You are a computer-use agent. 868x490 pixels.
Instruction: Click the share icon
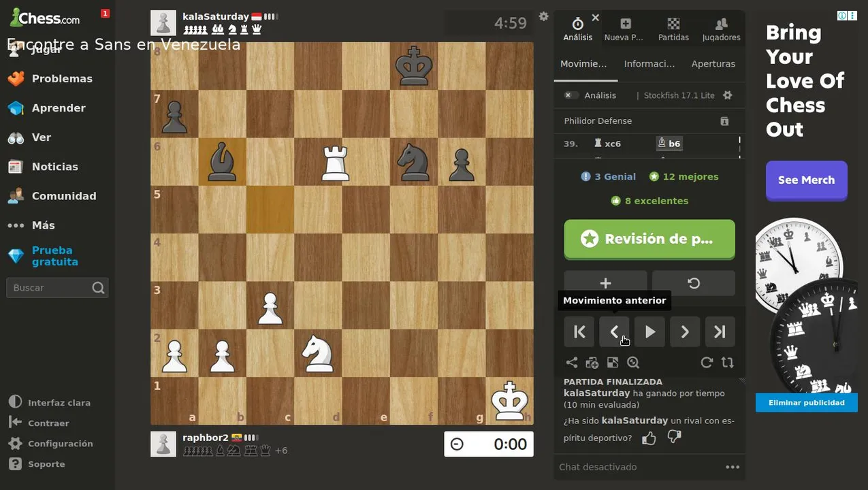pos(572,363)
